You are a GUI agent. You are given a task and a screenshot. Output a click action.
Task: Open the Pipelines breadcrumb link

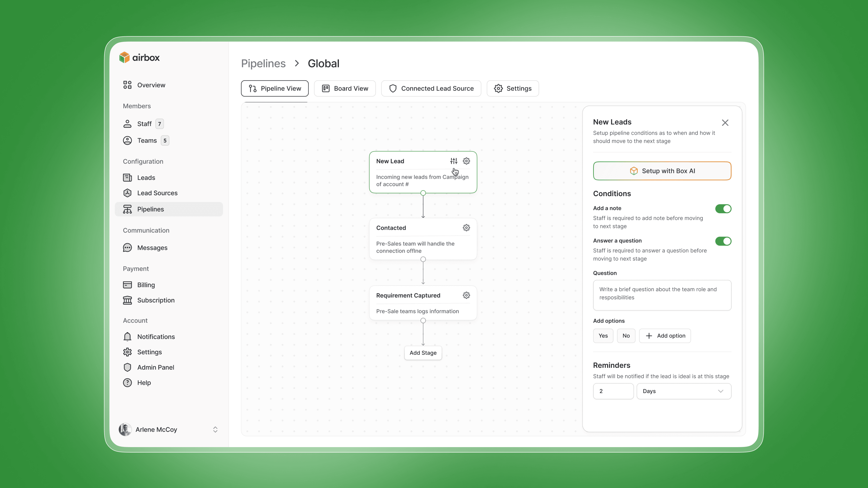pos(263,63)
